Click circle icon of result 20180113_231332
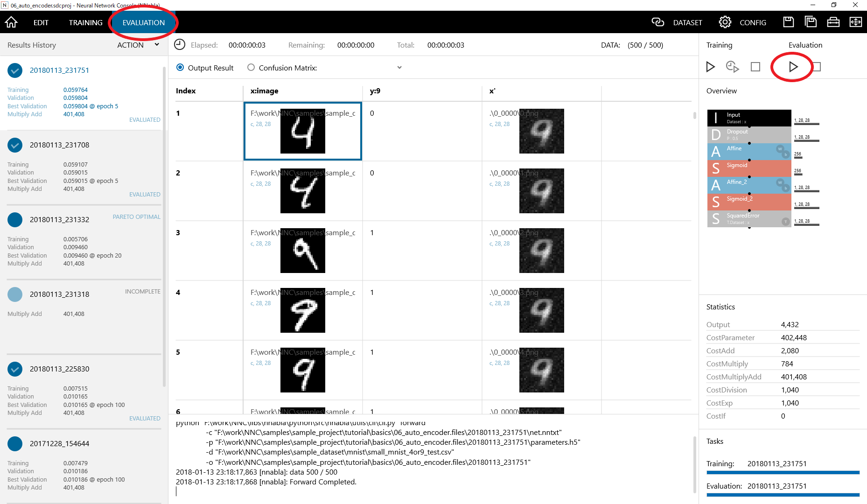The width and height of the screenshot is (867, 504). point(15,220)
